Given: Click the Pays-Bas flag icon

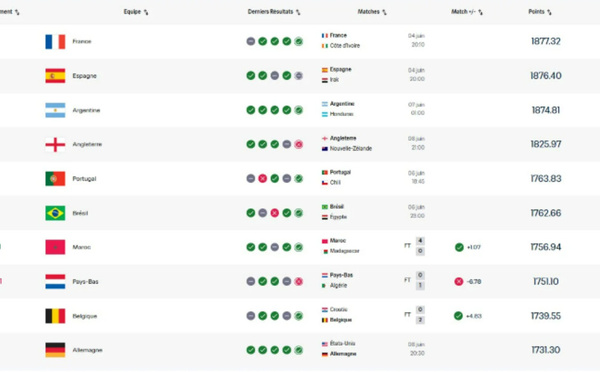Looking at the screenshot, I should click(x=55, y=282).
